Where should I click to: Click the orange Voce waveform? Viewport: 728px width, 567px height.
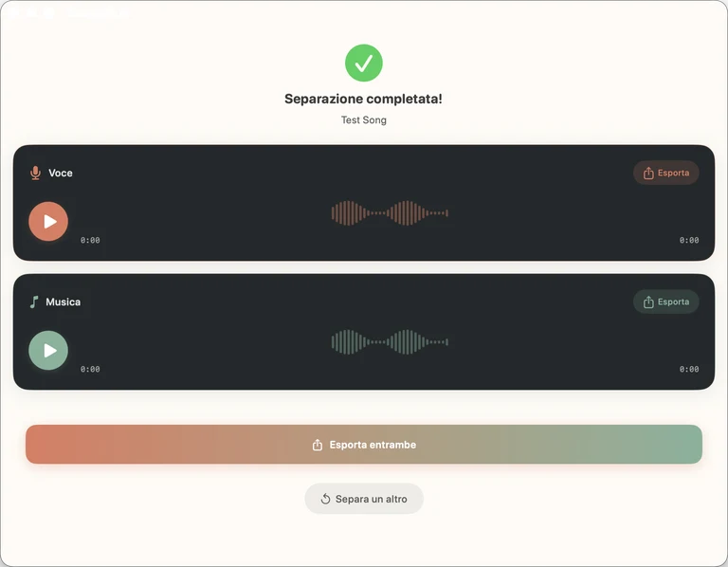[390, 213]
